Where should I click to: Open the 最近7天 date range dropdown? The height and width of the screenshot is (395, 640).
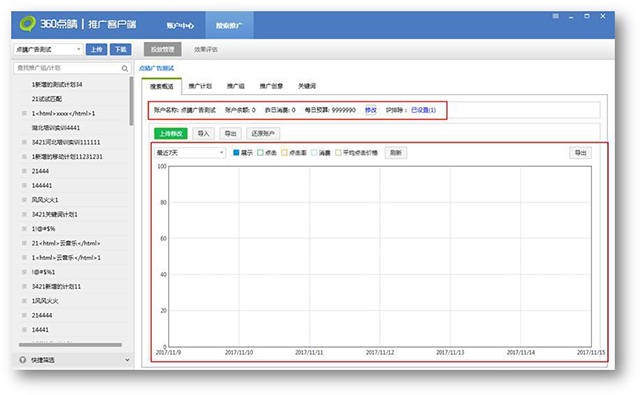click(190, 153)
